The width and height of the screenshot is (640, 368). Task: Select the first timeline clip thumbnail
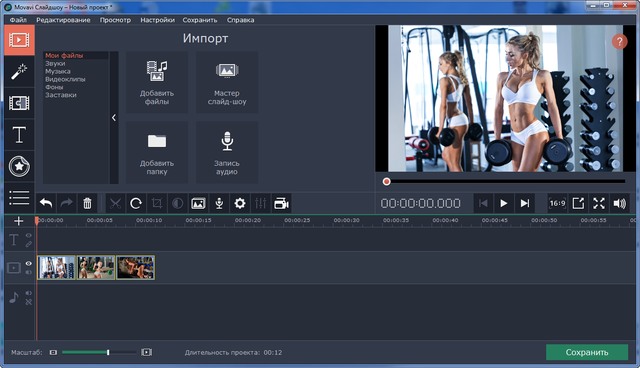point(56,267)
